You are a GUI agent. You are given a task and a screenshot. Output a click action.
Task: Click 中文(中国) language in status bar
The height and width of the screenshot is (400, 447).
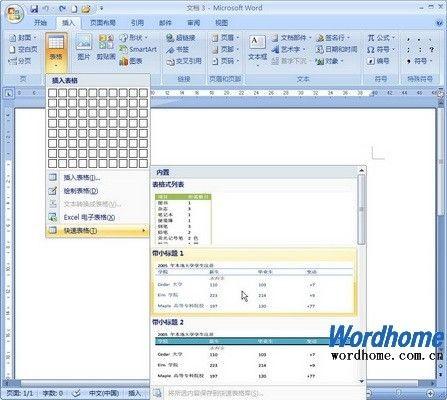click(104, 394)
